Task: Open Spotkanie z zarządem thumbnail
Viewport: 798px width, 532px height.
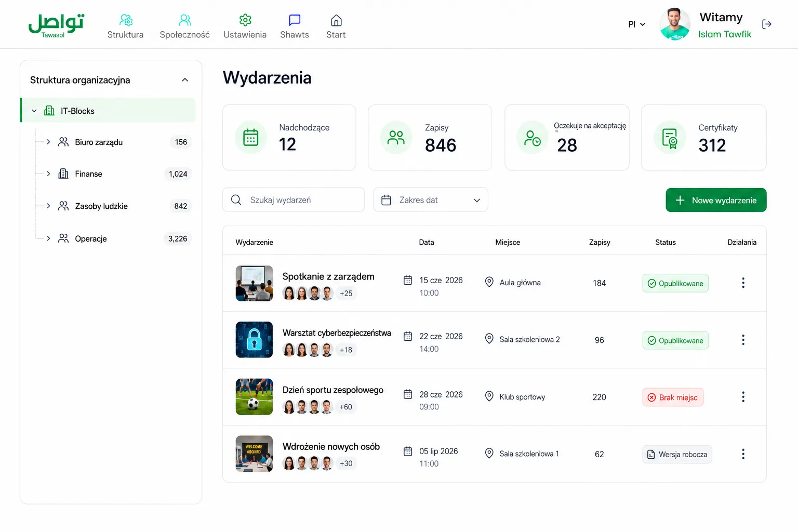Action: tap(254, 283)
